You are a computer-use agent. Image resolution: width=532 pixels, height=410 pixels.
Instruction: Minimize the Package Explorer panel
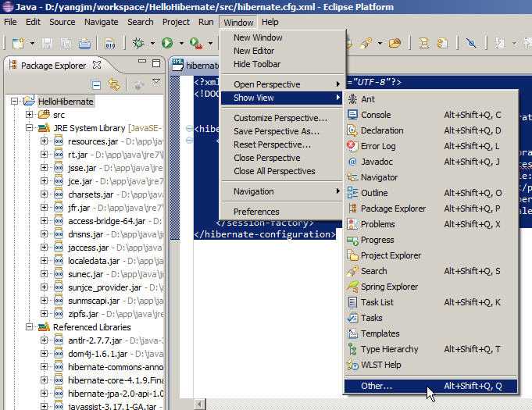(x=142, y=62)
